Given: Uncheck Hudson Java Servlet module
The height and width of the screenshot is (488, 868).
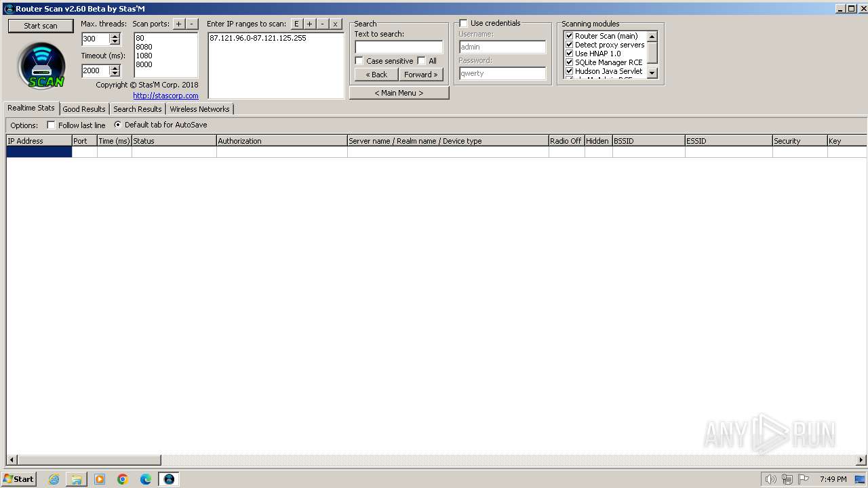Looking at the screenshot, I should pyautogui.click(x=570, y=71).
